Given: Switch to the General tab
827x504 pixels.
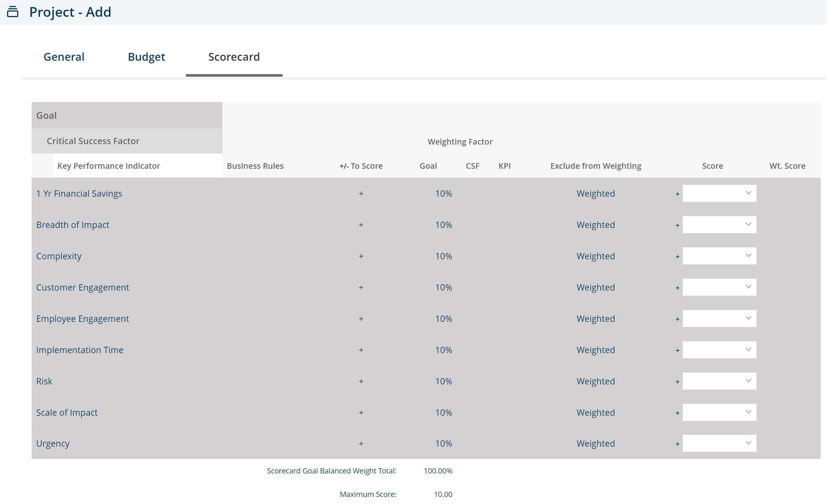Looking at the screenshot, I should [x=64, y=57].
